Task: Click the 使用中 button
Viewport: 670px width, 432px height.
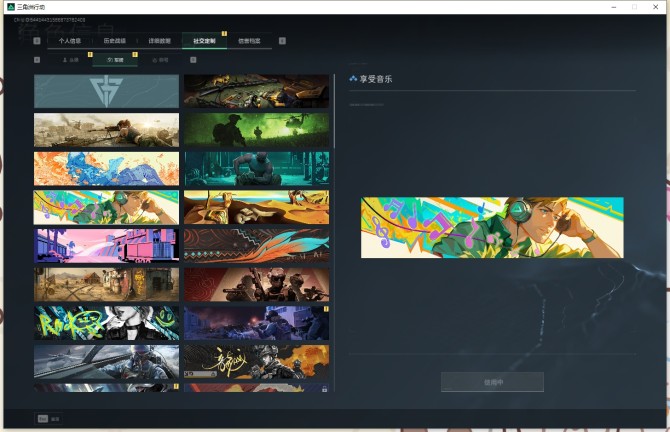Action: point(492,382)
